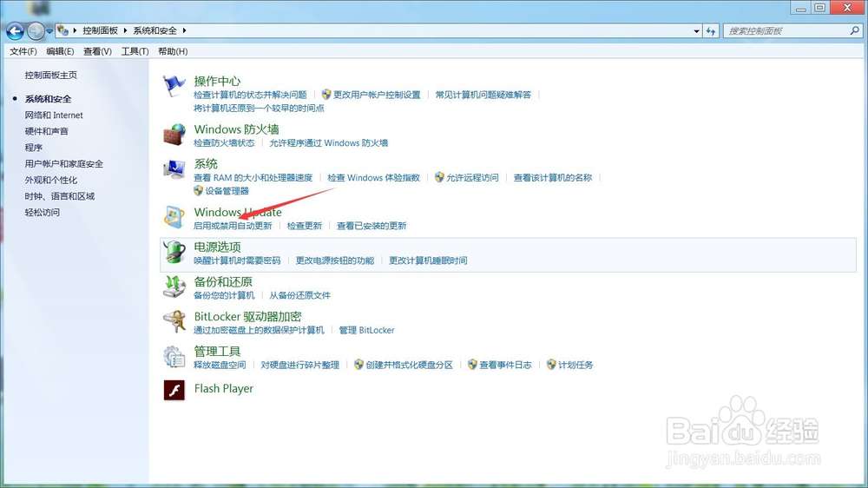This screenshot has width=868, height=488.
Task: Click the refresh button beside address bar
Action: [711, 31]
